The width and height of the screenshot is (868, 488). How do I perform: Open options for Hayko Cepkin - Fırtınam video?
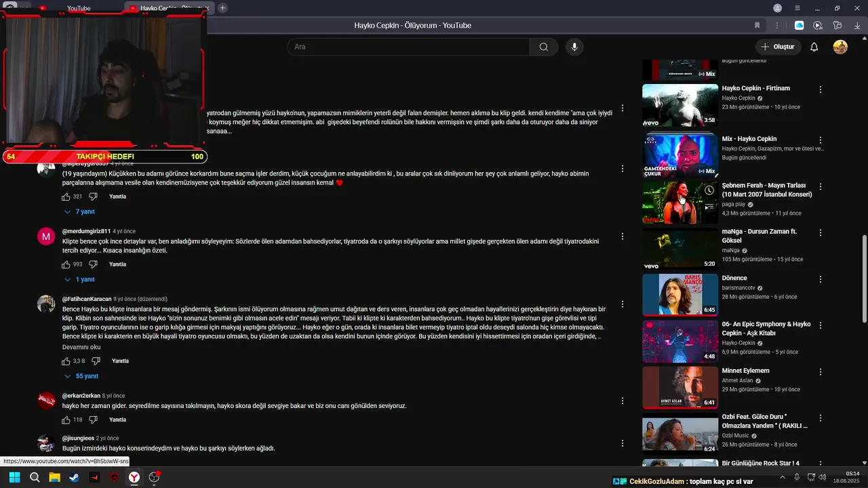(x=821, y=89)
